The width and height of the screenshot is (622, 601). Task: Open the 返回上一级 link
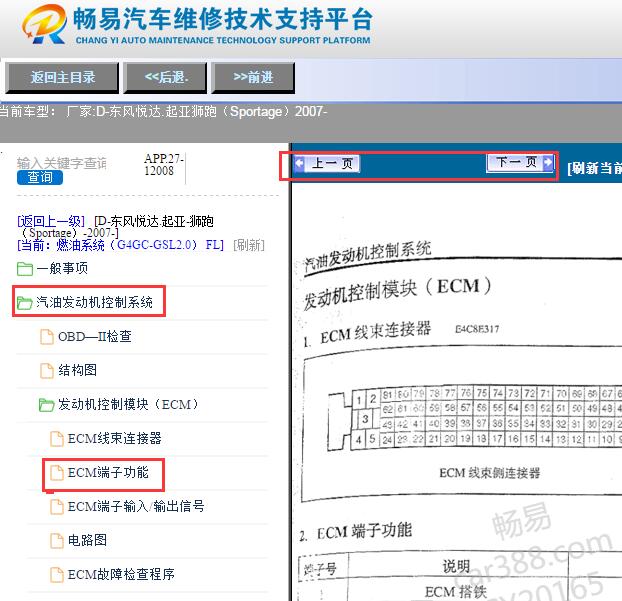coord(51,221)
